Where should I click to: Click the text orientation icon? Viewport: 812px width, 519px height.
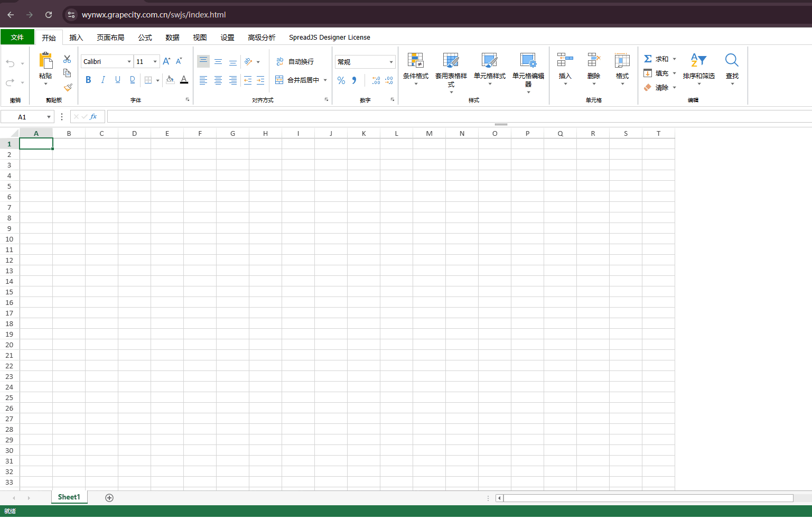(x=248, y=62)
